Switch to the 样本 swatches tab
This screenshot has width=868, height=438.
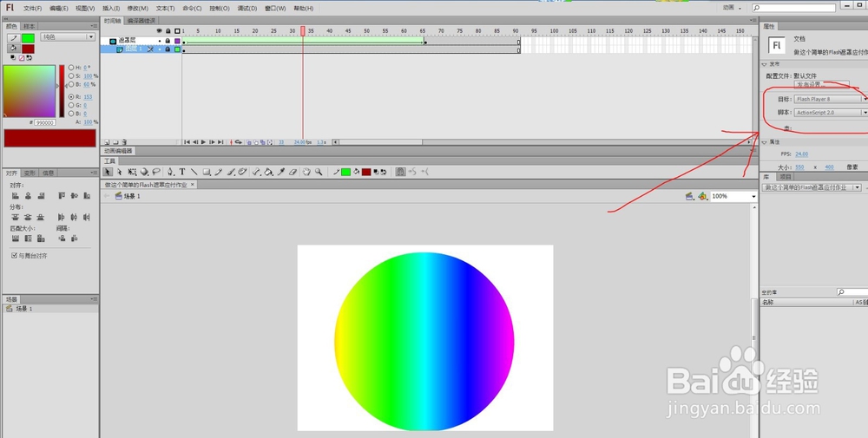(x=30, y=26)
